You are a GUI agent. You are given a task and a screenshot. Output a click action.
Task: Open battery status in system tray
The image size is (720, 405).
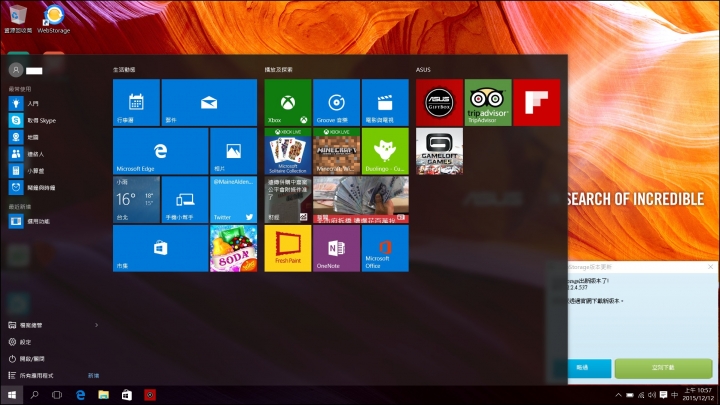tap(630, 395)
